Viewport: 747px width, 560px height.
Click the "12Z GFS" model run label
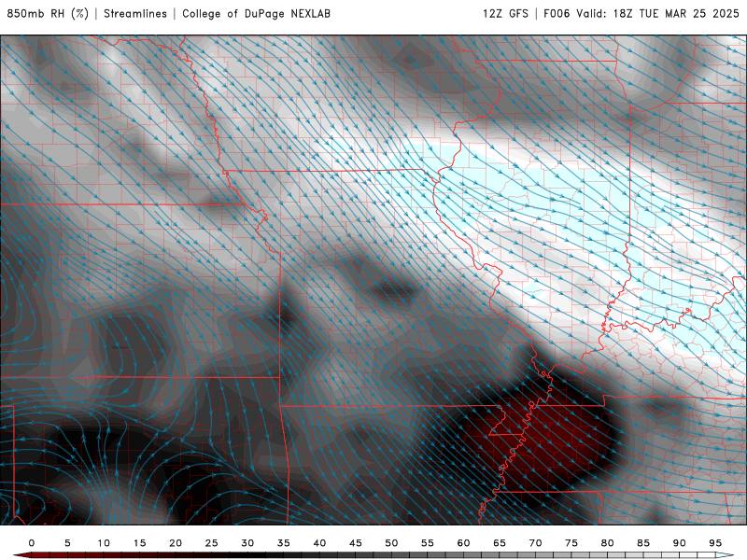(505, 13)
